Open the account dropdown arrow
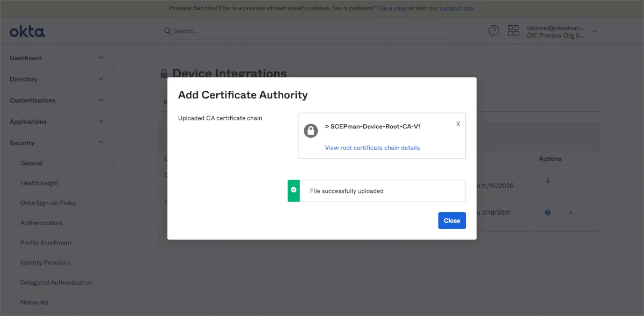The width and height of the screenshot is (644, 316). (x=595, y=31)
